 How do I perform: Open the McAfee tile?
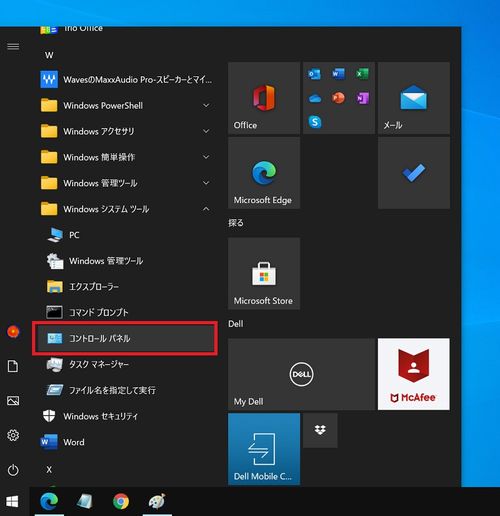click(414, 374)
